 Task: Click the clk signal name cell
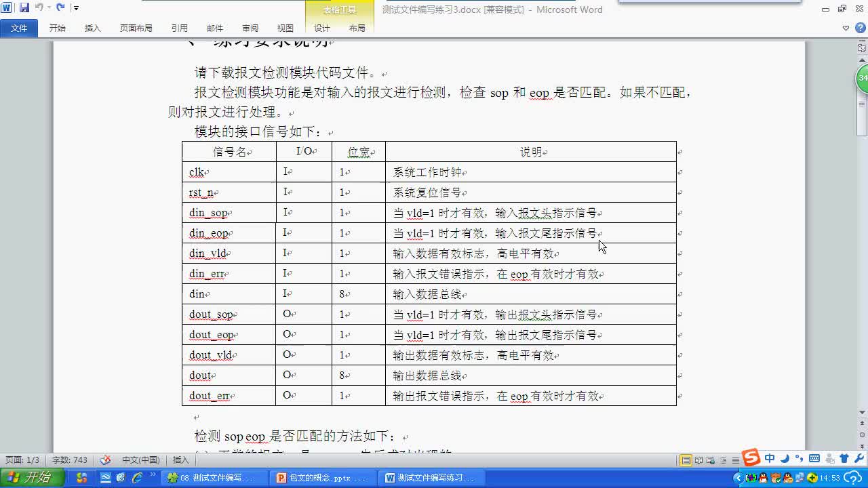pyautogui.click(x=229, y=172)
